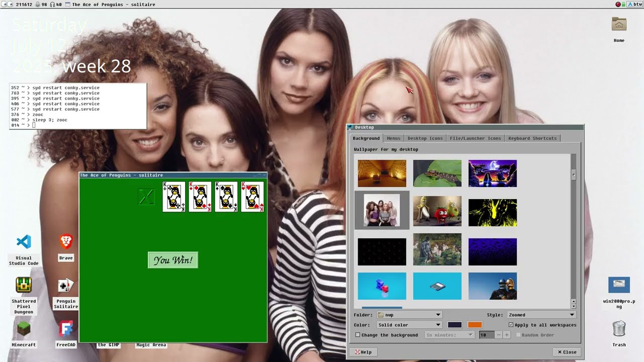Click the GIMP desktop label
Screen dimensions: 644x362
coord(109,345)
